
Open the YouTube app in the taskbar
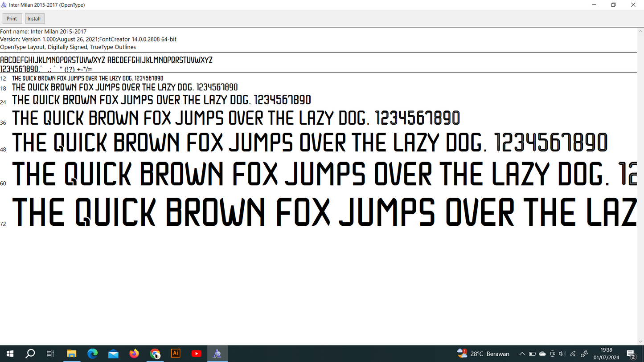[197, 354]
